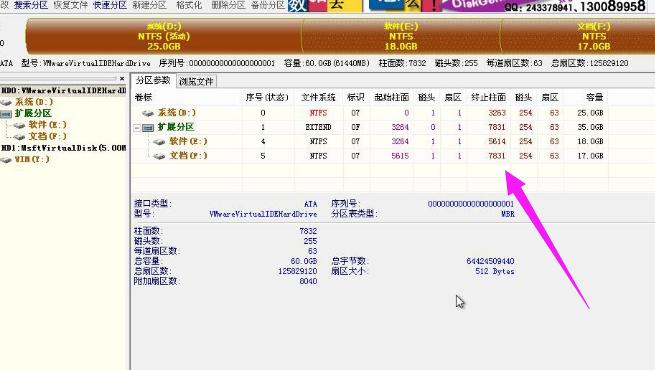Switch to the 浏览文件 tab

point(196,81)
